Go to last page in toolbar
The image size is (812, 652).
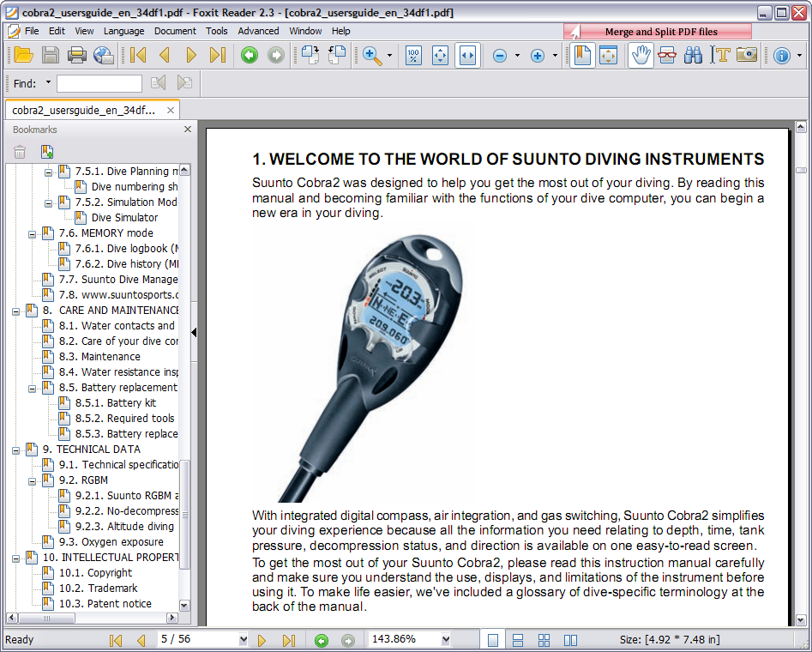coord(218,56)
